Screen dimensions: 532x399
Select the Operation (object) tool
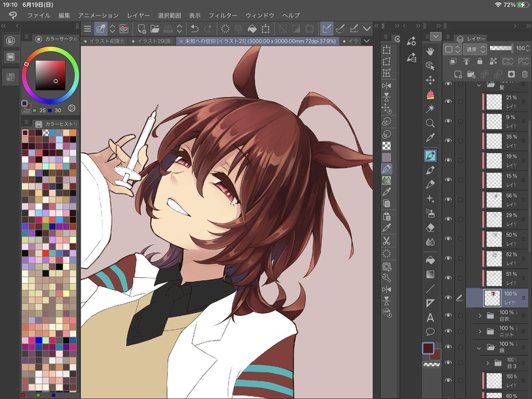[x=430, y=65]
